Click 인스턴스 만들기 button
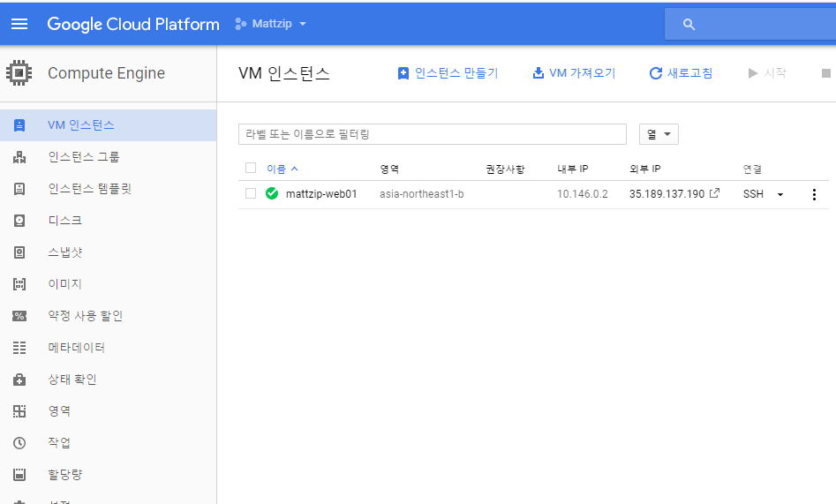836x504 pixels. point(448,73)
